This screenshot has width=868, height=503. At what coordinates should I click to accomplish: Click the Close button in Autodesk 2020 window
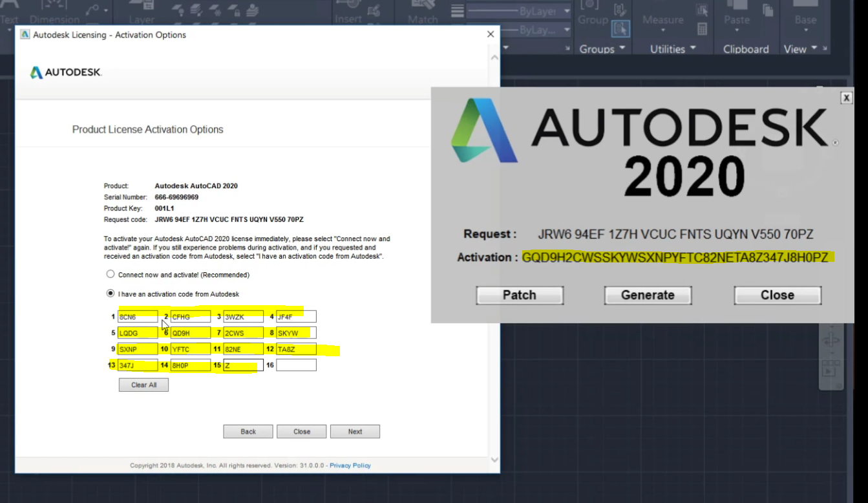(778, 295)
